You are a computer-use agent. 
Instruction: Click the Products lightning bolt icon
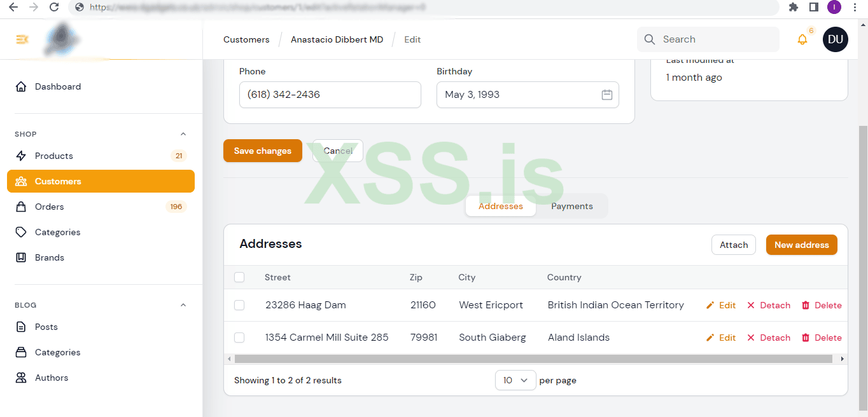(x=21, y=156)
